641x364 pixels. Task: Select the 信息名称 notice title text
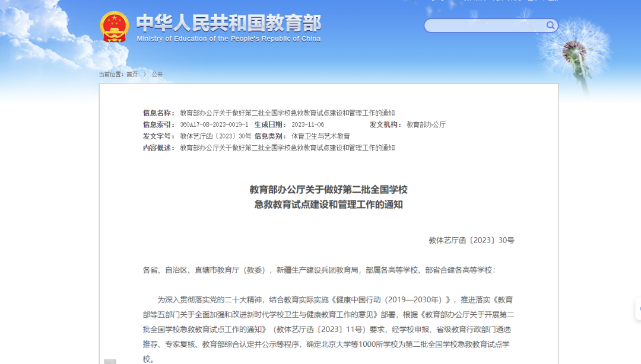[287, 113]
